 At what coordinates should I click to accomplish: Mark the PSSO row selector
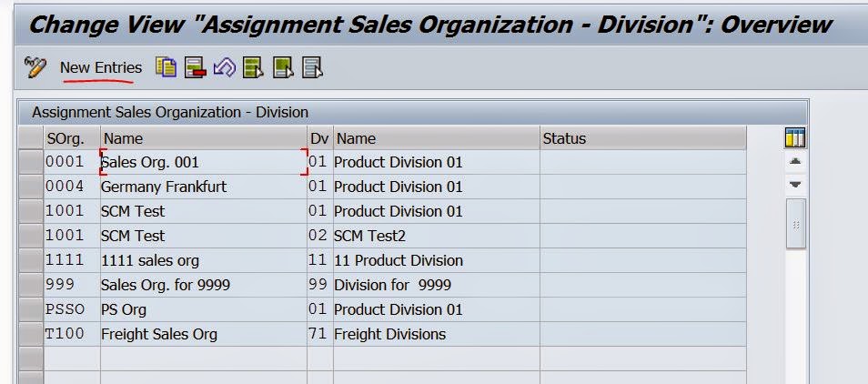[x=31, y=309]
